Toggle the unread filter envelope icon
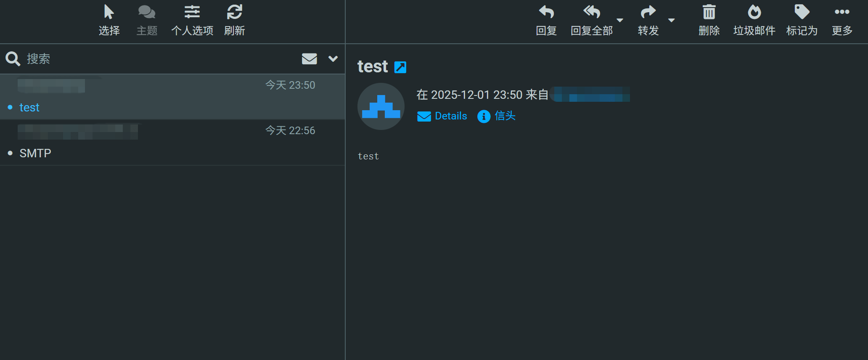The image size is (868, 360). coord(310,59)
